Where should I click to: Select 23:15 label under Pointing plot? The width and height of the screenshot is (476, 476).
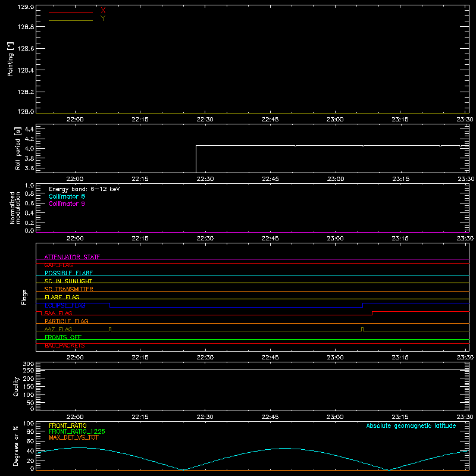(400, 120)
